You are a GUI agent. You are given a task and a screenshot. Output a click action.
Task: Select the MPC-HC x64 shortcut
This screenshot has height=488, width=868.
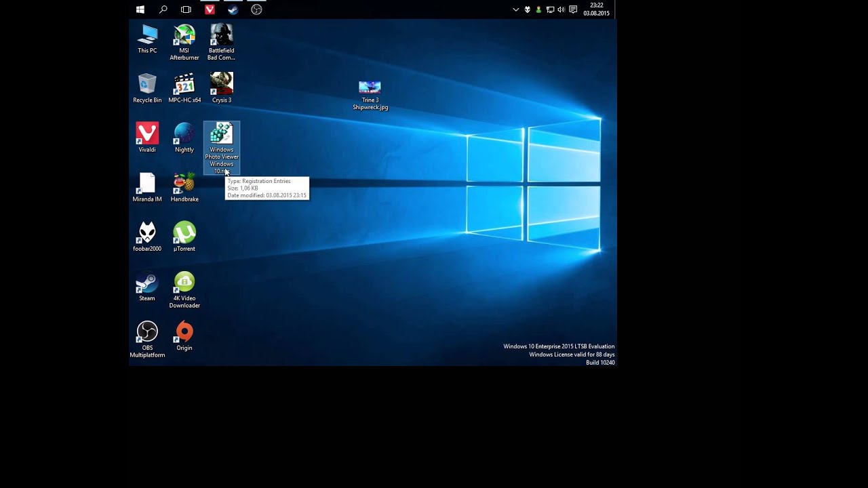[184, 89]
